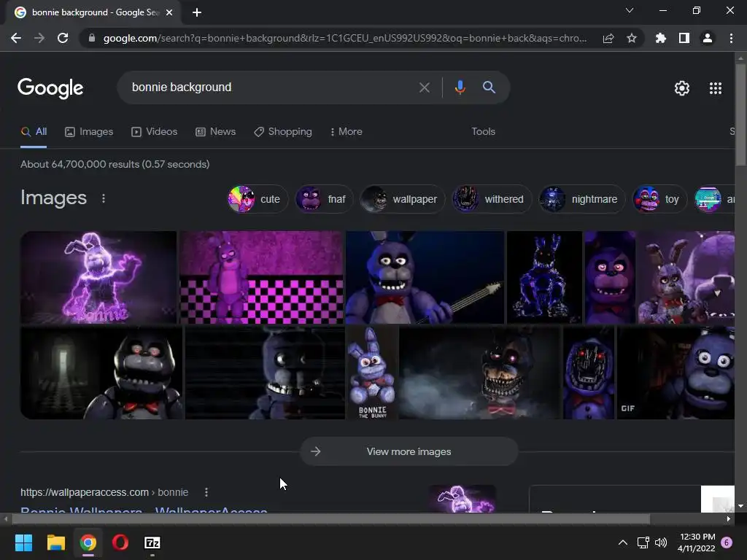Image resolution: width=747 pixels, height=560 pixels.
Task: Open the pink checkered floor image
Action: point(261,278)
